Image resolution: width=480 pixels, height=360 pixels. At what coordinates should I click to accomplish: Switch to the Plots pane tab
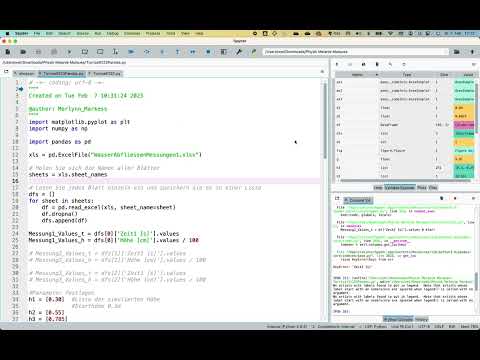[x=422, y=188]
